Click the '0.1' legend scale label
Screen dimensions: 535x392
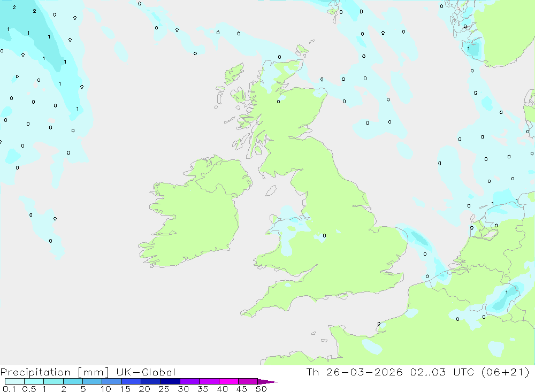point(9,389)
